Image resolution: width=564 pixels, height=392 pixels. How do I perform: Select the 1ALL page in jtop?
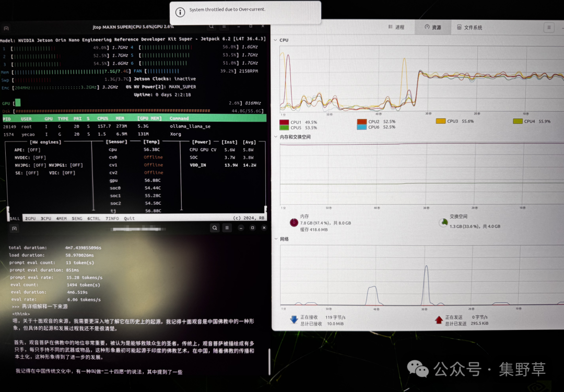click(15, 218)
